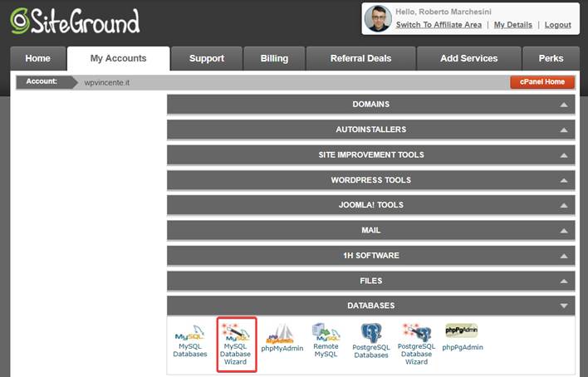Click the wpvincente.it account name
Image resolution: width=588 pixels, height=377 pixels.
pyautogui.click(x=107, y=82)
